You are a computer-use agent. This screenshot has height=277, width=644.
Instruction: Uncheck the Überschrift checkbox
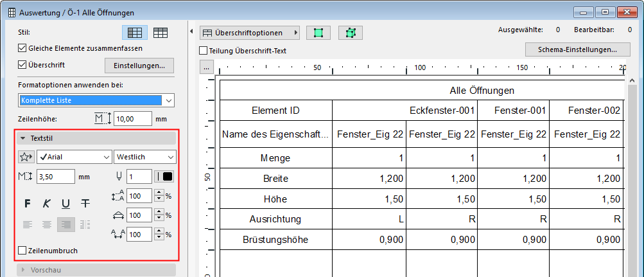point(22,64)
